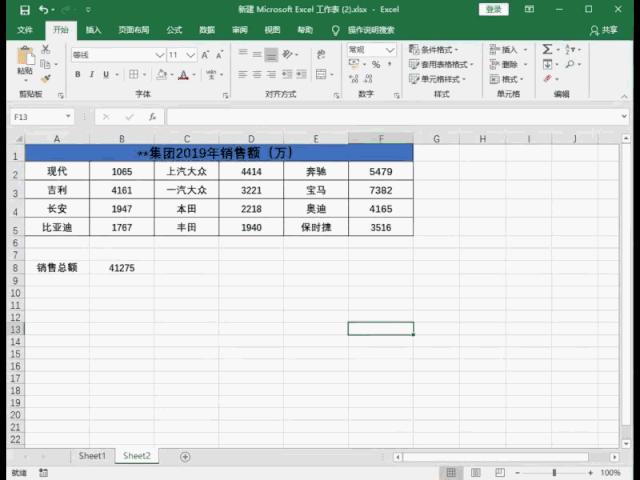Screen dimensions: 640x480
Task: Decrease font size with smaller A icon
Action: tap(220, 55)
